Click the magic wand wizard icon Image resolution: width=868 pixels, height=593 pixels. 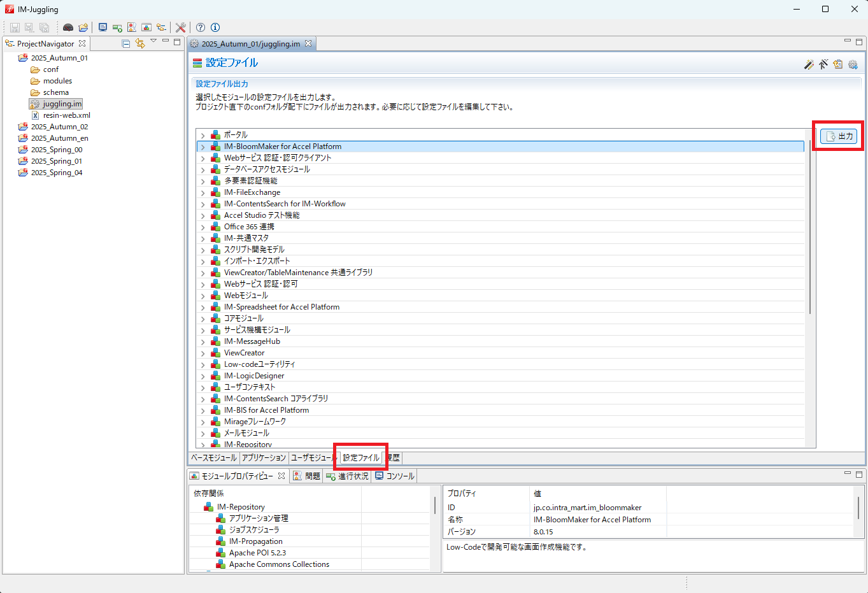click(x=809, y=64)
